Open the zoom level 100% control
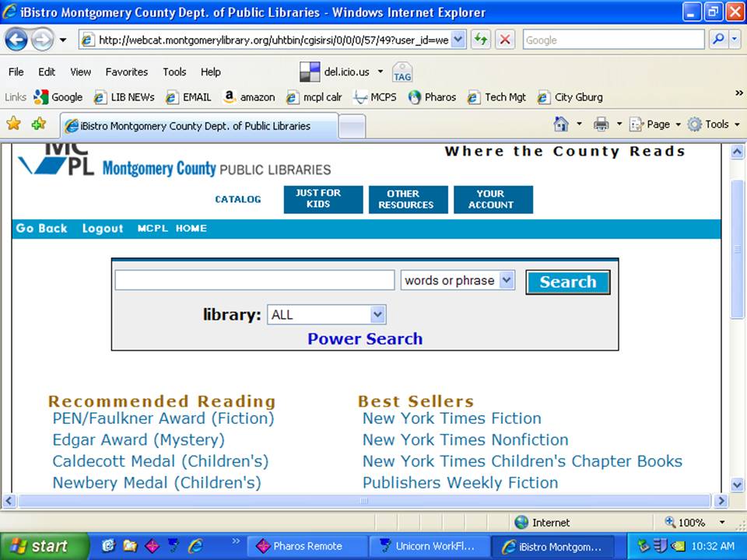This screenshot has width=747, height=560. 695,523
